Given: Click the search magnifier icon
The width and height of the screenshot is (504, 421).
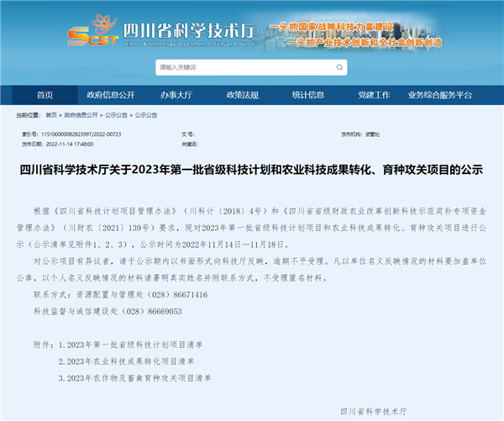Looking at the screenshot, I should pos(340,67).
